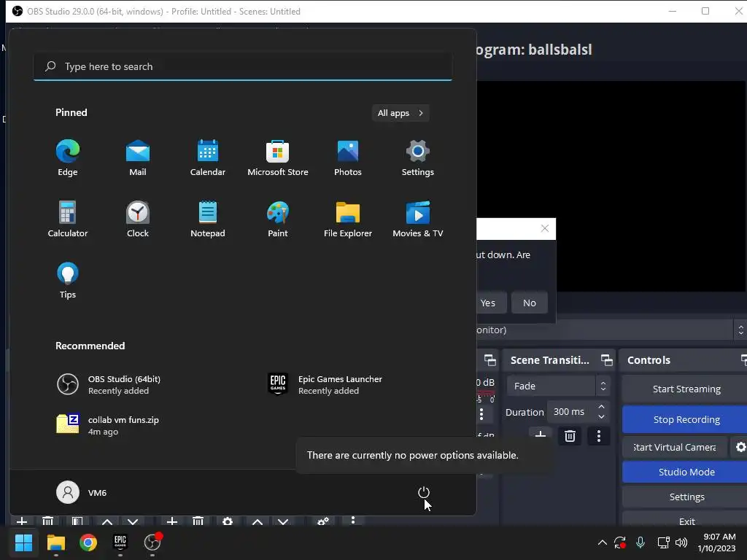Viewport: 747px width, 560px height.
Task: Click Start Virtual Camera
Action: coord(675,447)
